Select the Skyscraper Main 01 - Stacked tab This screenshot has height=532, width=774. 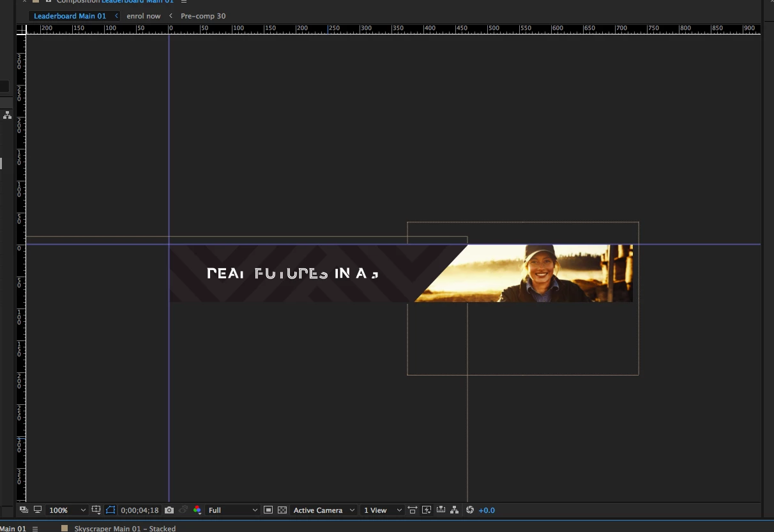point(125,529)
